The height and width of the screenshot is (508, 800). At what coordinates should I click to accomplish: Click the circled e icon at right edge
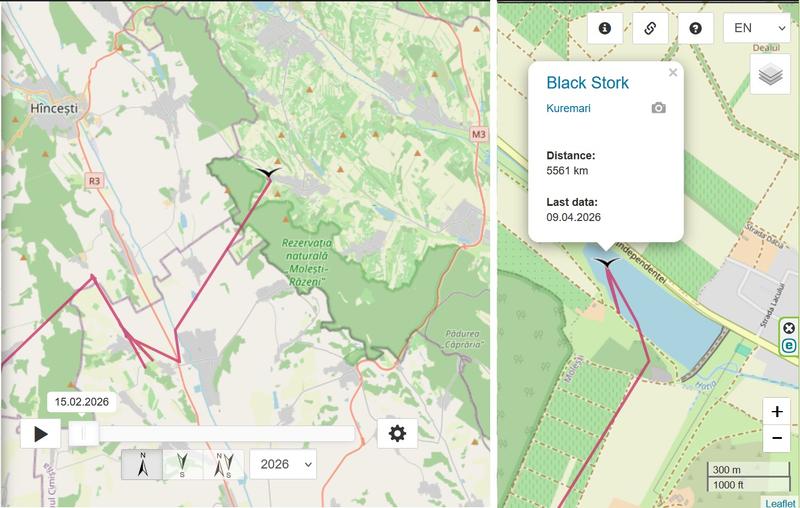(789, 346)
